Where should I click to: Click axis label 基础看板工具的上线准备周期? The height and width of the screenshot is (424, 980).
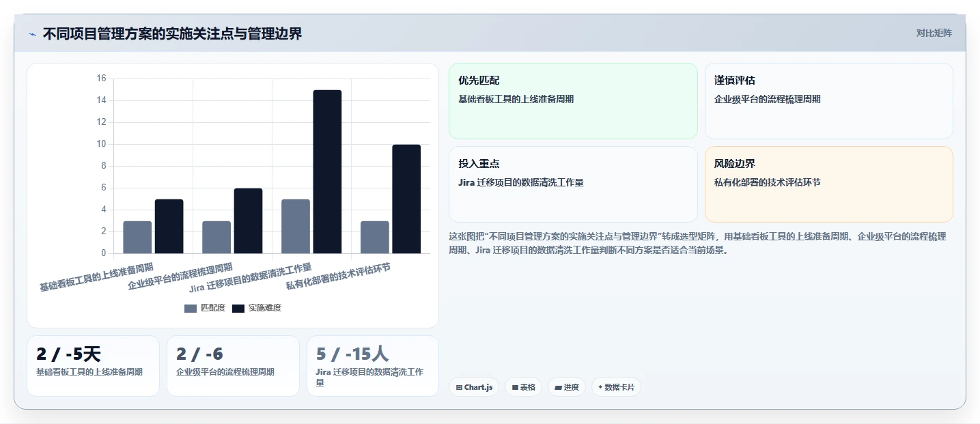coord(96,277)
